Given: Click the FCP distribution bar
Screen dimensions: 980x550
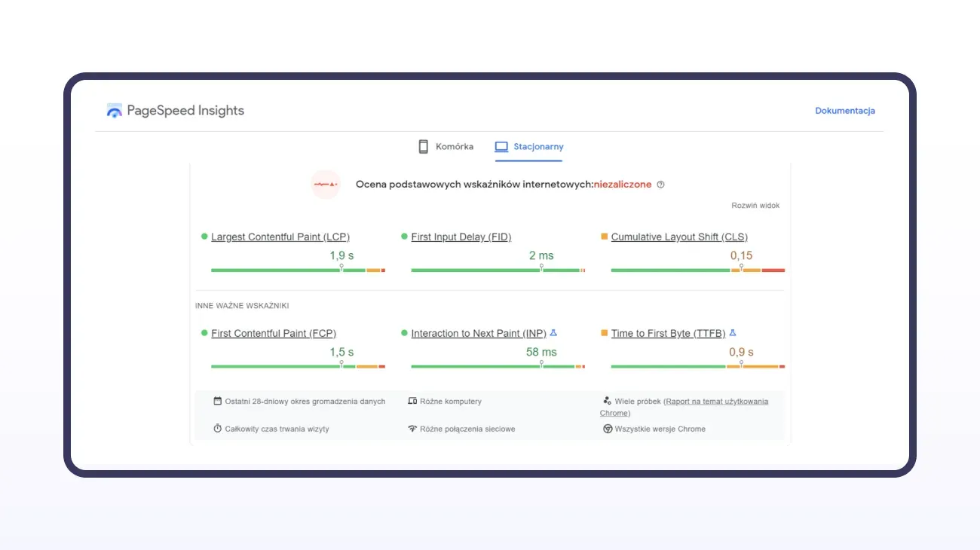Looking at the screenshot, I should click(x=298, y=366).
